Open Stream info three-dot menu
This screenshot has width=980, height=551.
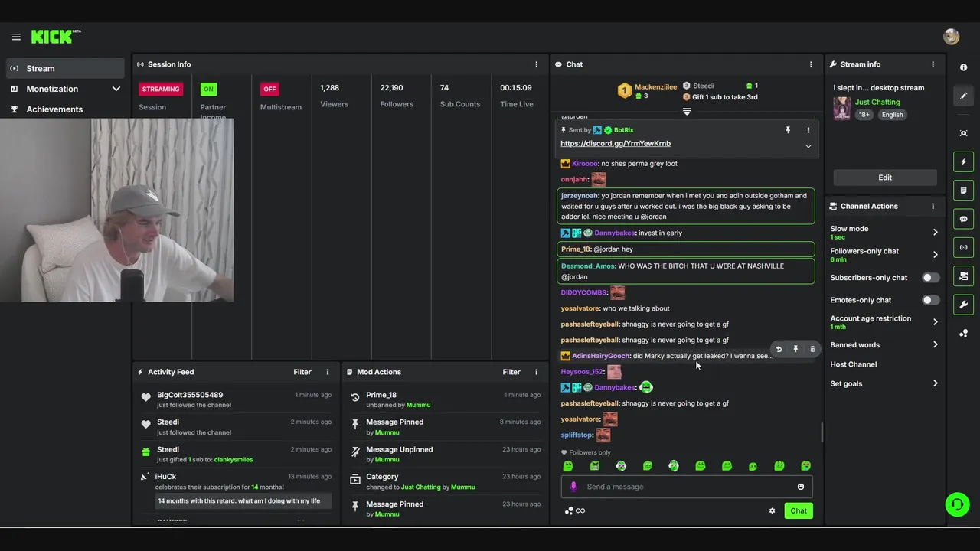coord(933,64)
